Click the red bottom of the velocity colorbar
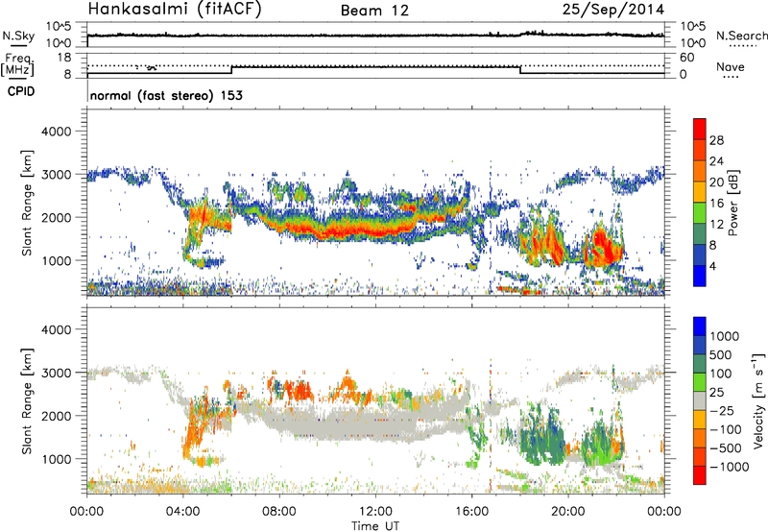 700,475
